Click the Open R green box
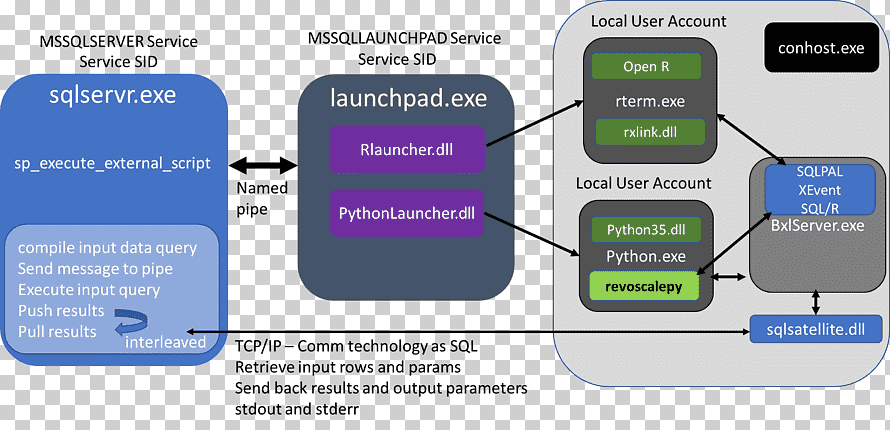The width and height of the screenshot is (890, 430). 646,66
